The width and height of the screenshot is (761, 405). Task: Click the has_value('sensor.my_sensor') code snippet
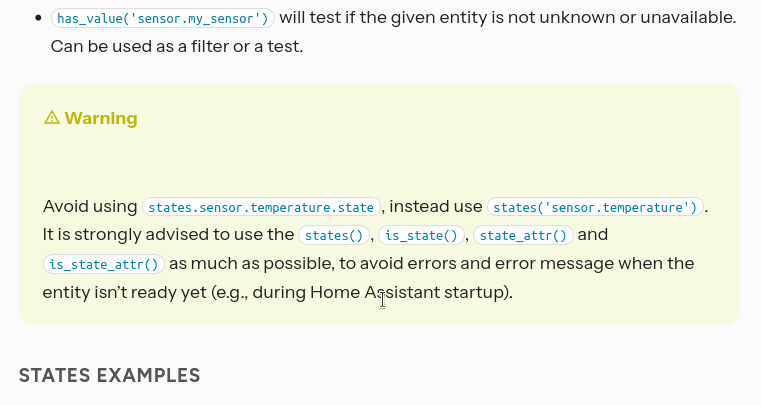point(164,19)
